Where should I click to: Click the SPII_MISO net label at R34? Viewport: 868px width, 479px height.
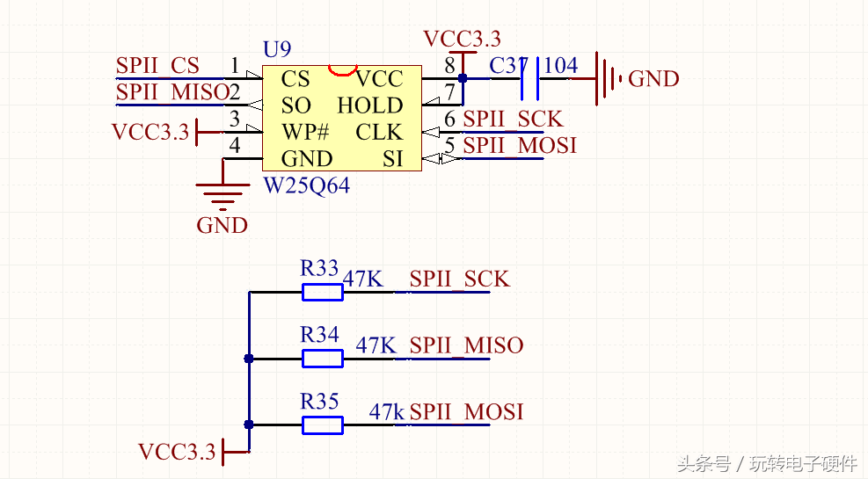(x=467, y=345)
